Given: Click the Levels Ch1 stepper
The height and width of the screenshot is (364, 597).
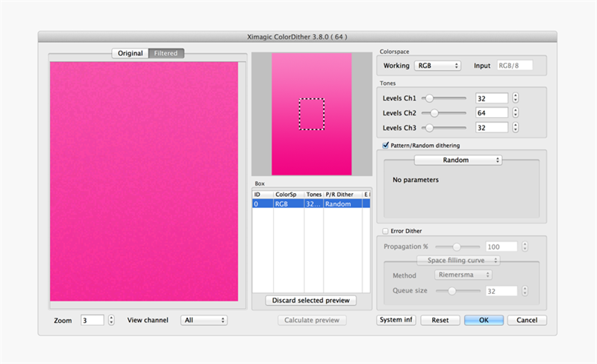Looking at the screenshot, I should tap(516, 98).
